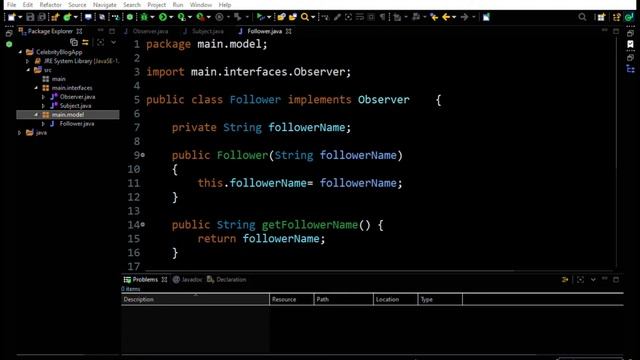Toggle Mark Occurrences pencil icon

click(337, 17)
